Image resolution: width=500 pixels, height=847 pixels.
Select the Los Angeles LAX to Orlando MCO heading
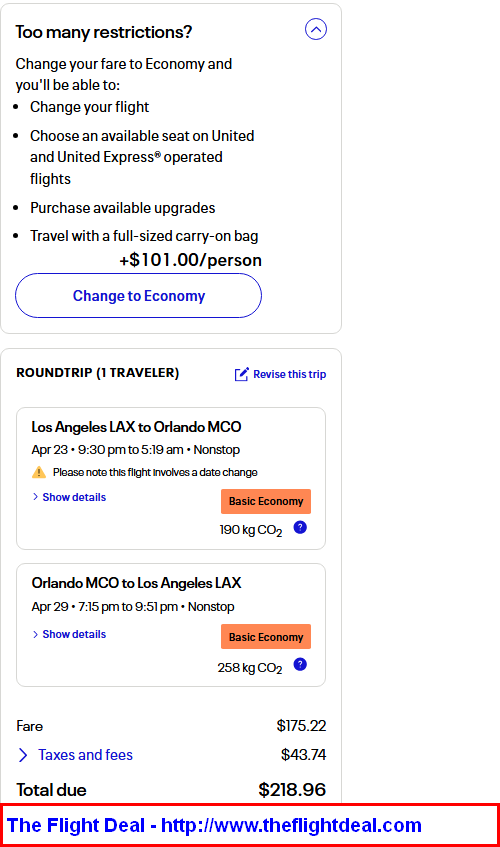136,427
